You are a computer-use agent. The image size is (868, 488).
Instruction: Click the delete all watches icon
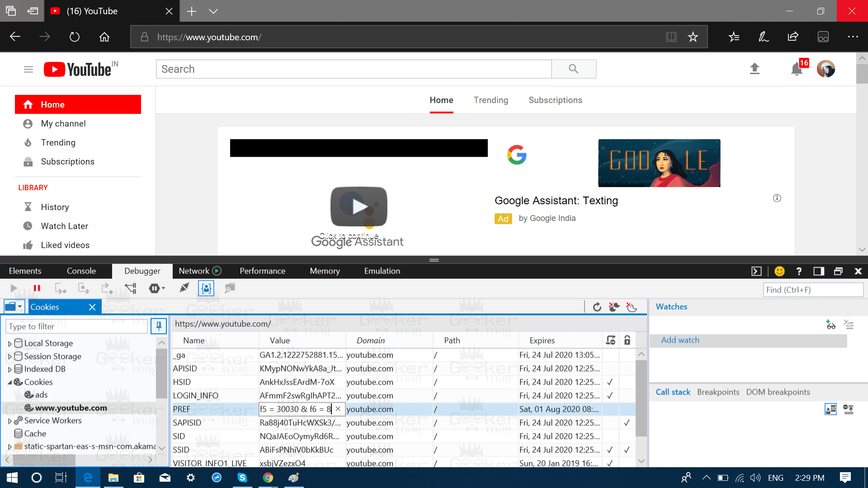tap(849, 324)
